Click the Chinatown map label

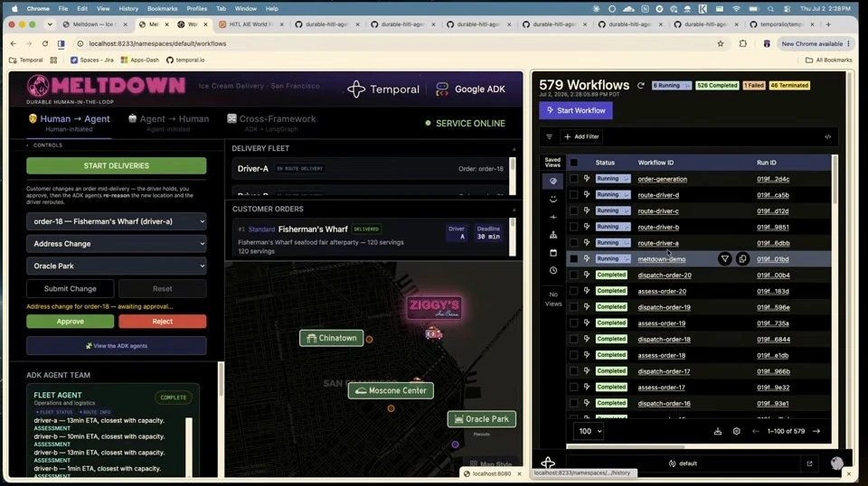(x=332, y=338)
